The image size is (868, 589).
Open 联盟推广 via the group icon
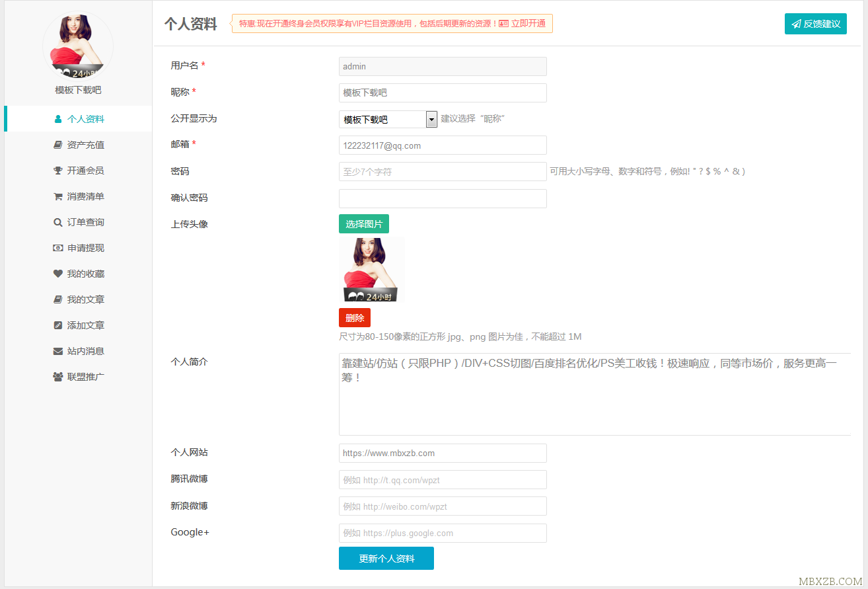(x=58, y=377)
